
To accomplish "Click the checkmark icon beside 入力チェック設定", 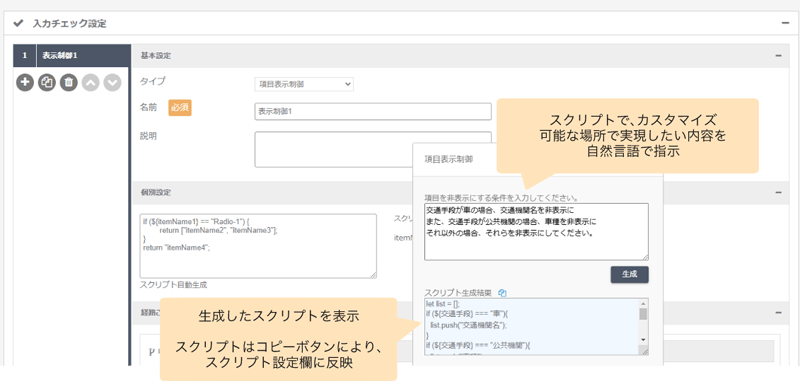I will 18,23.
